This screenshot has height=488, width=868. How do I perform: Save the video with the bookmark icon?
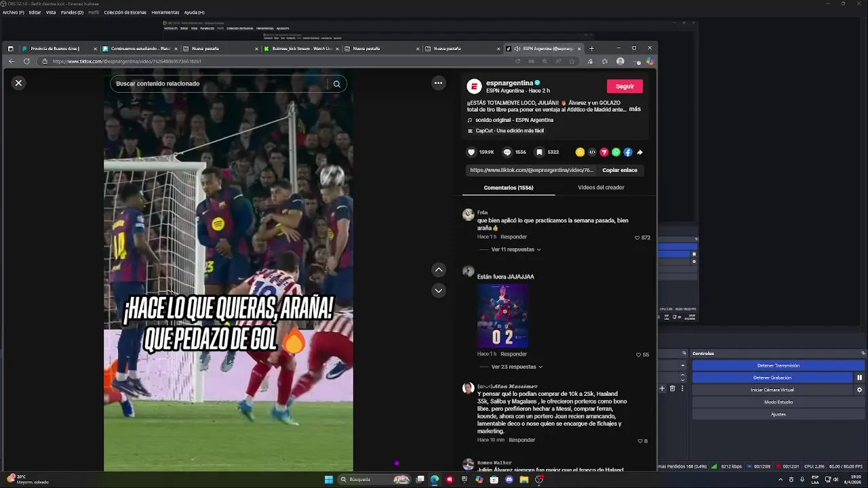[x=539, y=152]
